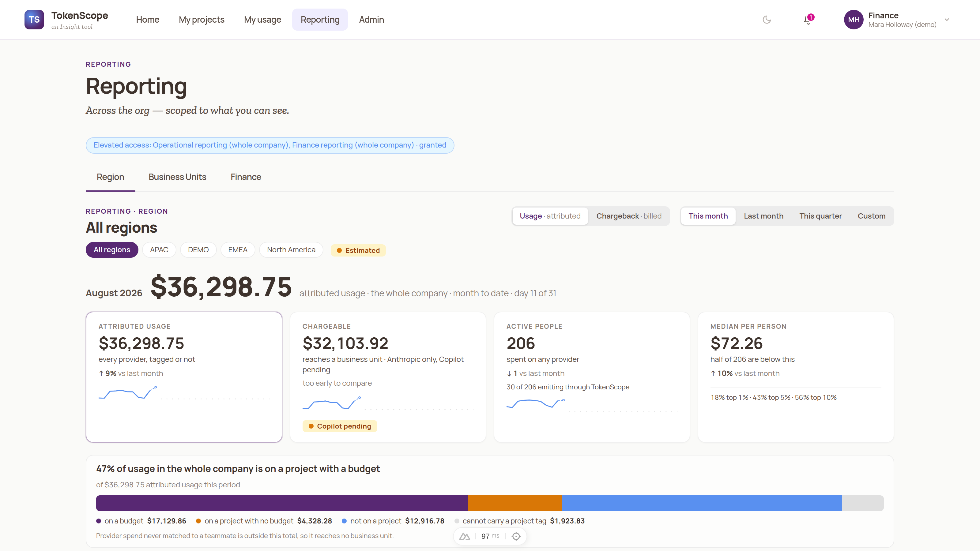The image size is (980, 551).
Task: Choose the Custom date range option
Action: point(871,216)
